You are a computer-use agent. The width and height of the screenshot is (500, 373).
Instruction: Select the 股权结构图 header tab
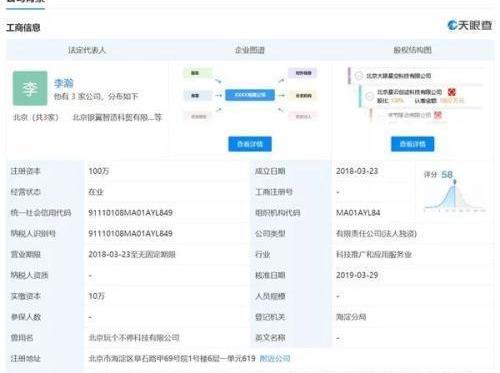(x=412, y=50)
